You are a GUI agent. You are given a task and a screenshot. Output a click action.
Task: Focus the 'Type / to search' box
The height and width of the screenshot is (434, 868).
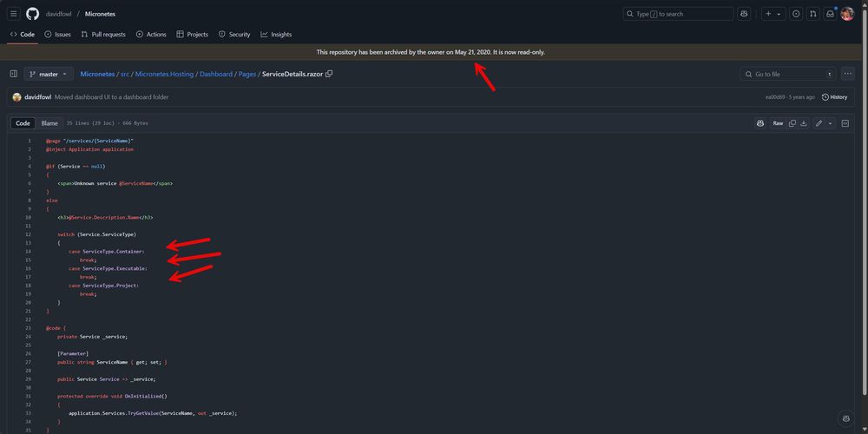point(678,14)
